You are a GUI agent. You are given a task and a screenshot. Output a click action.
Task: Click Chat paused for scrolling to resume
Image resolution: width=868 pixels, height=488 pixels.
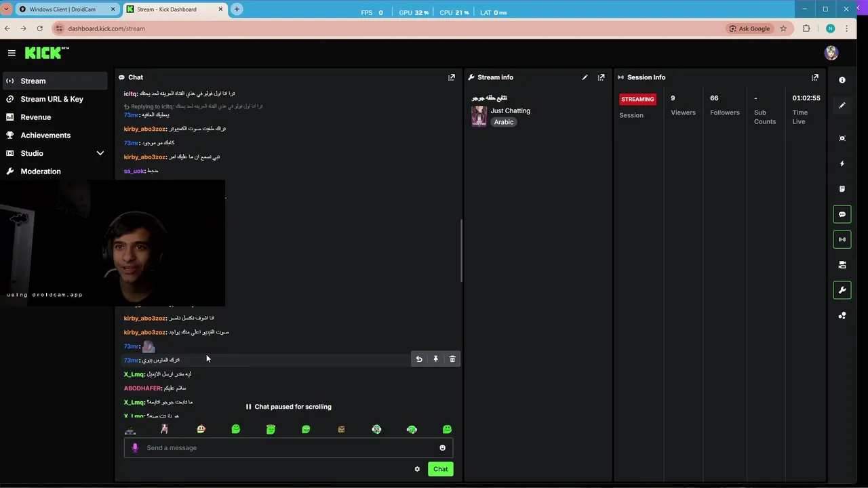click(x=288, y=407)
